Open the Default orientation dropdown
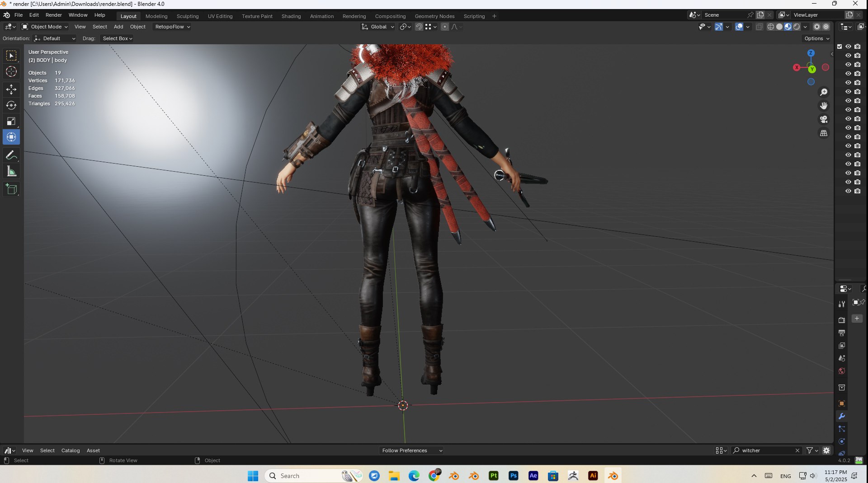868x483 pixels. (55, 38)
